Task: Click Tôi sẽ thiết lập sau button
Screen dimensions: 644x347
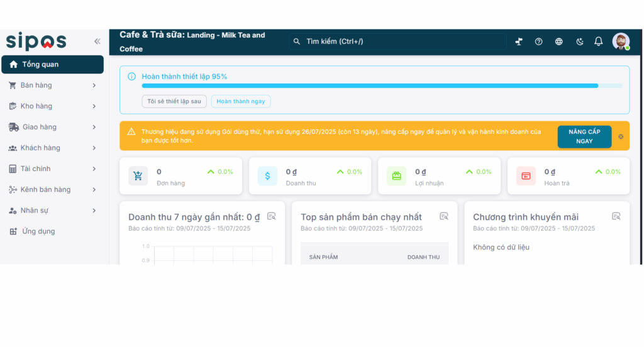Action: (174, 101)
